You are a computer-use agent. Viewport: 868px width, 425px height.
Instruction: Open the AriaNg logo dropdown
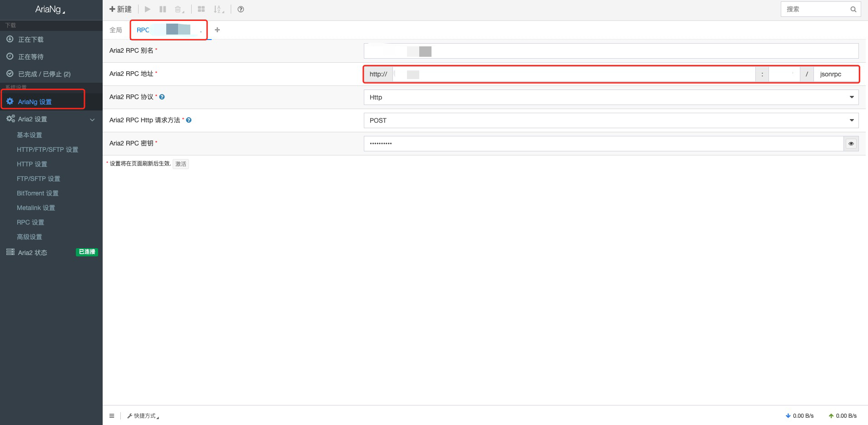(x=50, y=10)
